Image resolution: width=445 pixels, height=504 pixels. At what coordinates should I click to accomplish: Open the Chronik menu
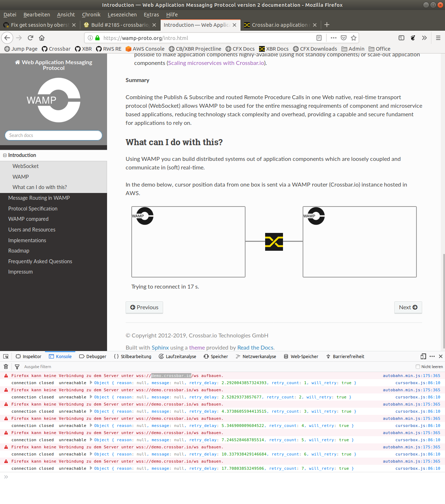click(x=91, y=15)
